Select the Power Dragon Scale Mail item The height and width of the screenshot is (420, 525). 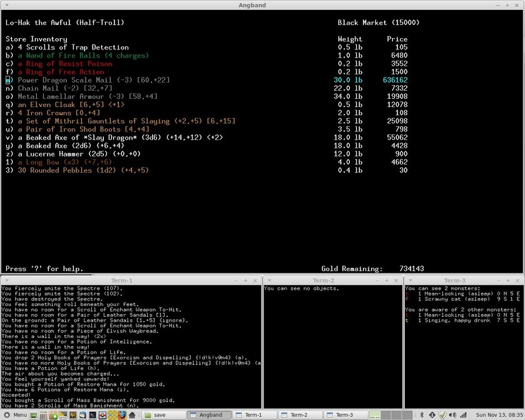pos(93,80)
